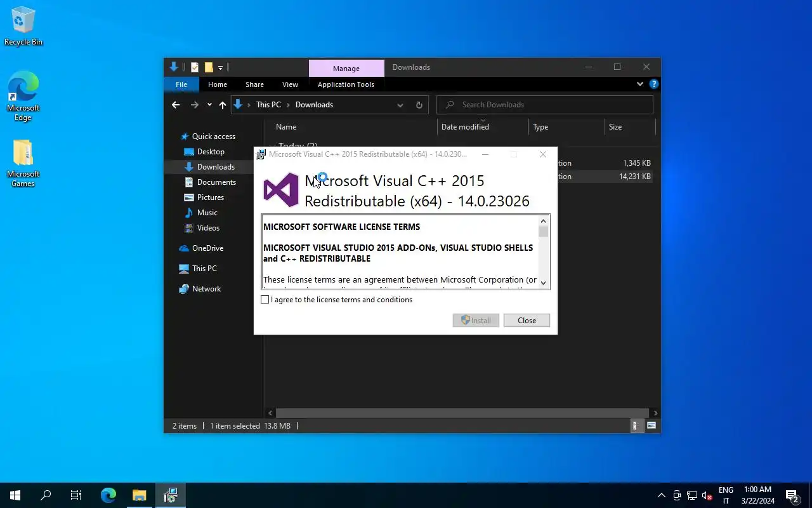This screenshot has width=812, height=508.
Task: Click the muted volume tray icon
Action: pos(707,496)
